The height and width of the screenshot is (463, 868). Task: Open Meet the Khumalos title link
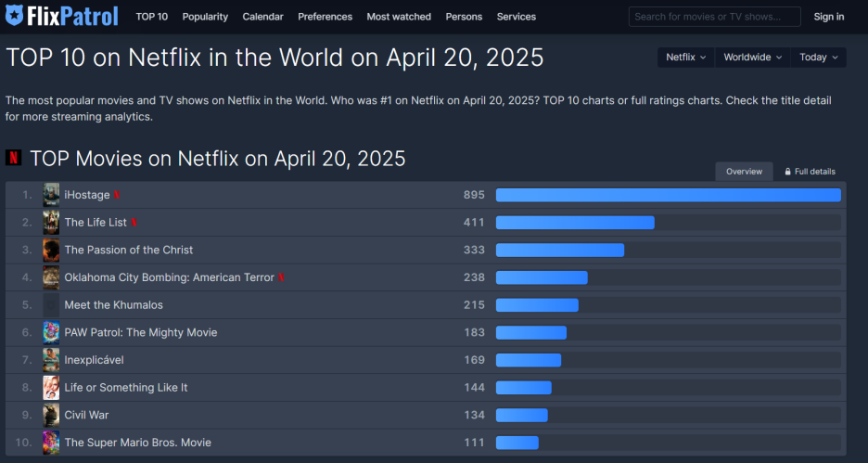pos(113,305)
